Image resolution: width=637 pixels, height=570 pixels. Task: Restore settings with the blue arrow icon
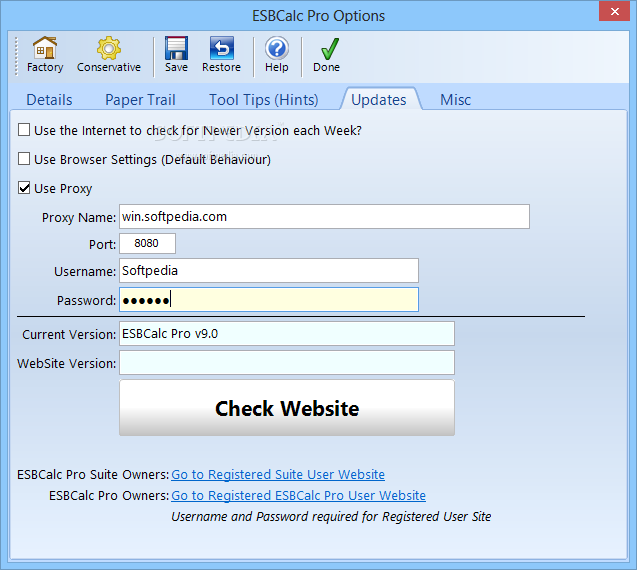(x=221, y=48)
